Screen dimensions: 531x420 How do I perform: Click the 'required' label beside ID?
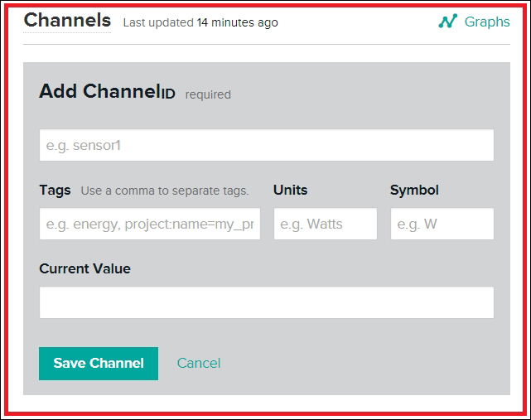(x=208, y=94)
